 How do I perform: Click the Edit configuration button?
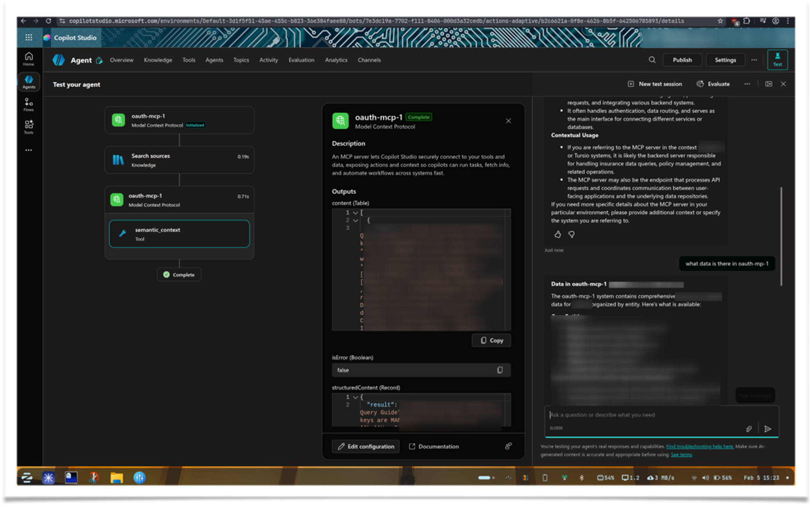click(x=365, y=446)
